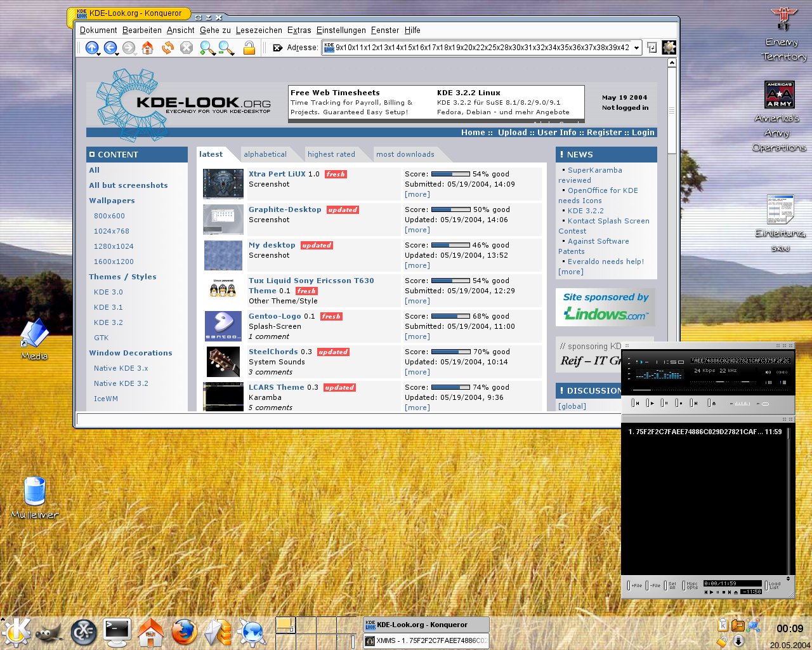812x650 pixels.
Task: Toggle XMMS repeat button
Action: [x=763, y=404]
